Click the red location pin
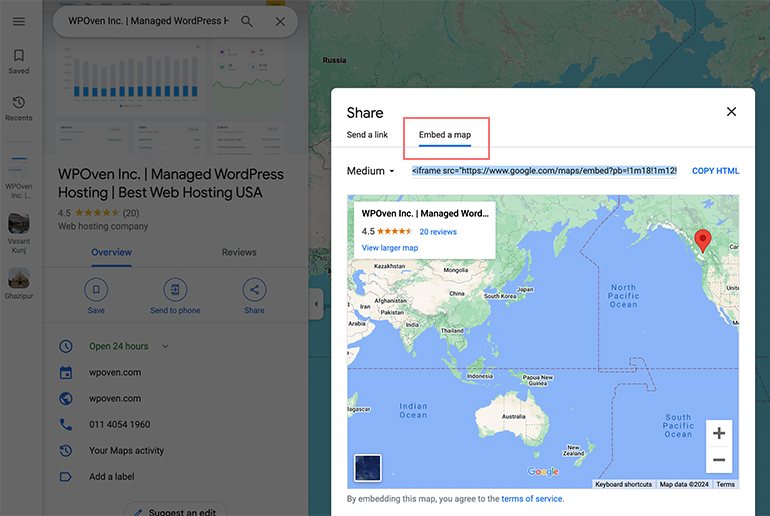This screenshot has width=770, height=516. tap(703, 240)
